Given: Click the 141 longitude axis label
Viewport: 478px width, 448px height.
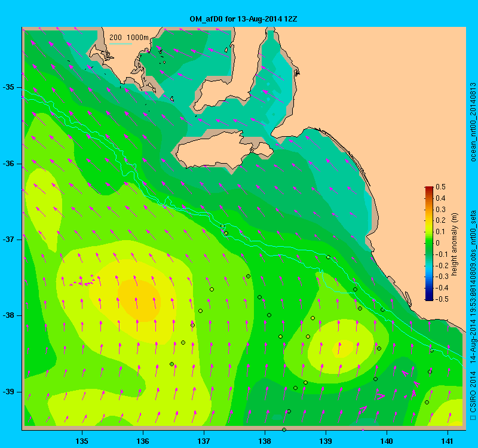Looking at the screenshot, I should 448,441.
